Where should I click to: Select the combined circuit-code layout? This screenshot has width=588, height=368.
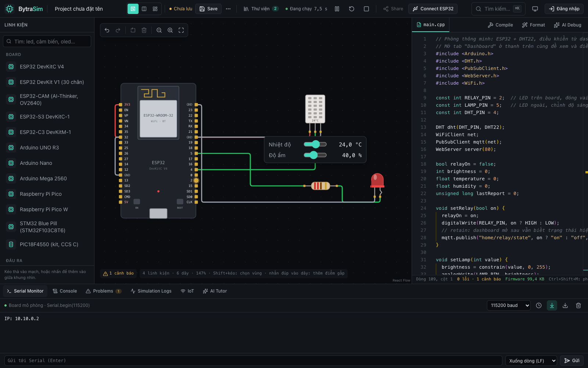[133, 9]
